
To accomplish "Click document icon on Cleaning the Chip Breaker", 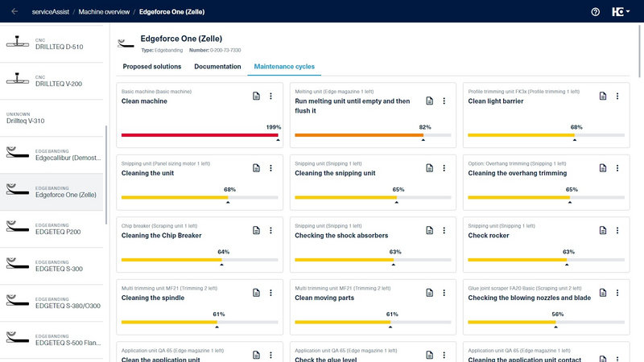I will tap(256, 231).
